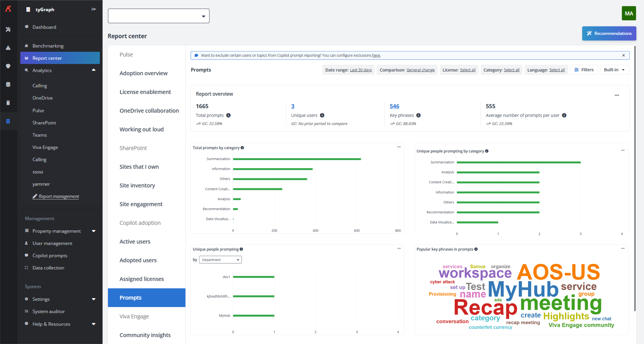The height and width of the screenshot is (344, 644).
Task: Click the MA user avatar
Action: (629, 13)
